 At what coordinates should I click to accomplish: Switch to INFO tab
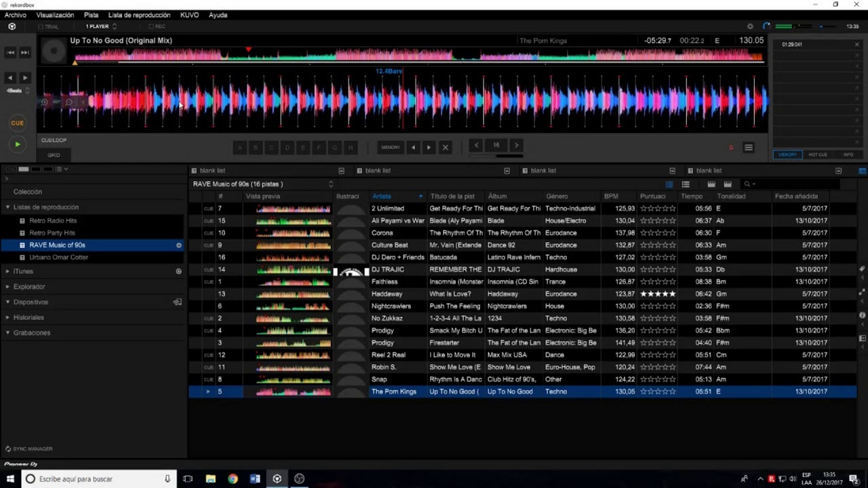pyautogui.click(x=848, y=155)
